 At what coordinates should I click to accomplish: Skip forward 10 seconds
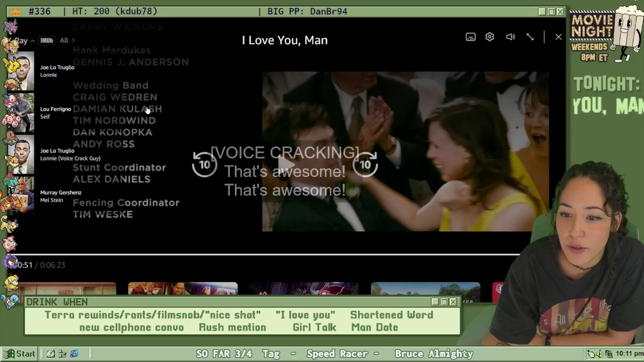365,164
